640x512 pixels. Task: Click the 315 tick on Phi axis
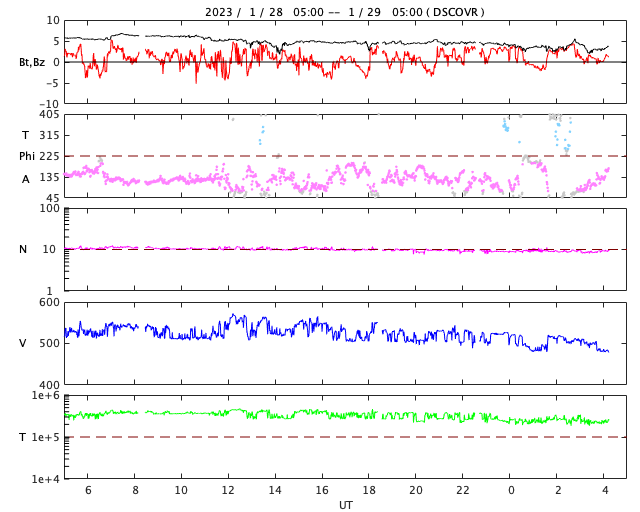[49, 135]
